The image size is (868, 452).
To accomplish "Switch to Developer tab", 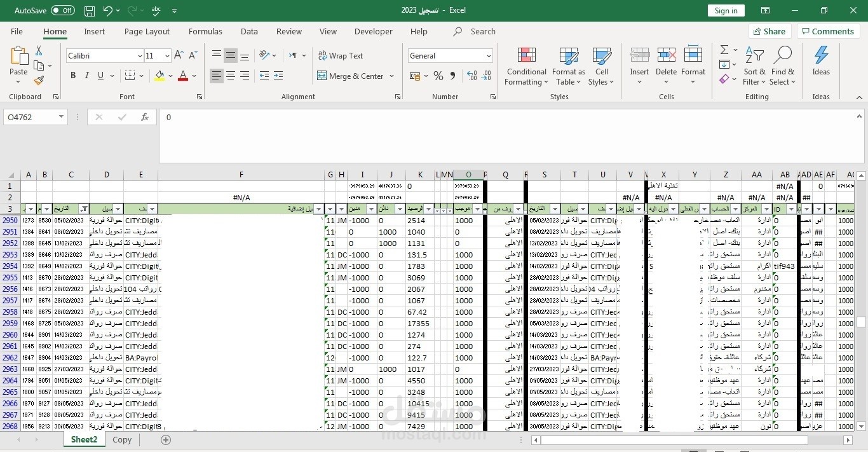I will [x=374, y=31].
